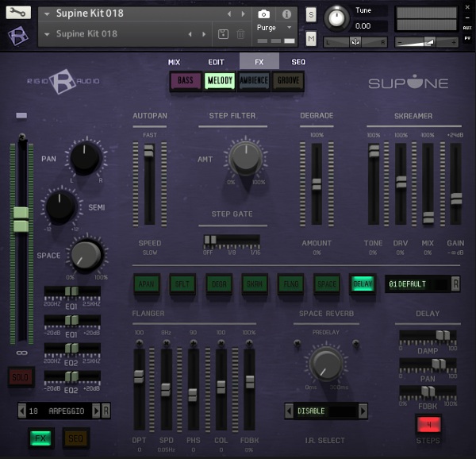Click the Degrade AMOUNT slider
476x459 pixels.
coord(317,184)
